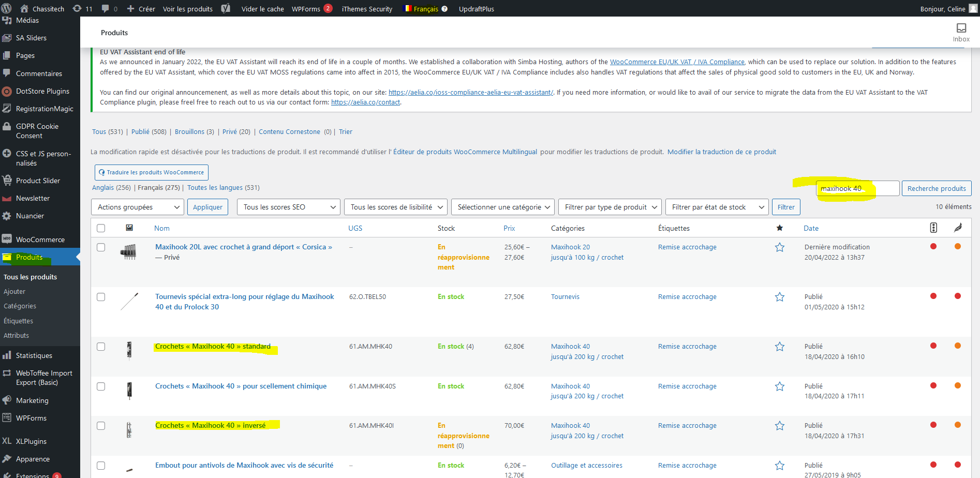Open DotStore Plugins sidebar icon
This screenshot has width=980, height=478.
[x=7, y=91]
